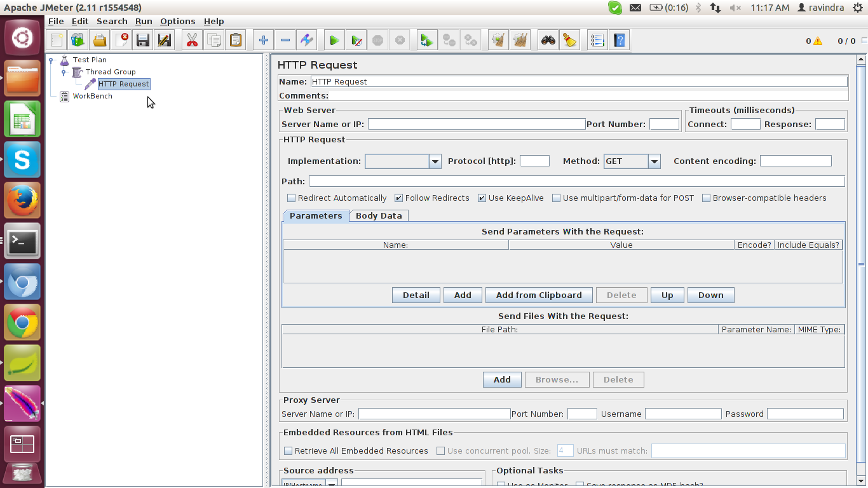This screenshot has width=868, height=488.
Task: Enable Redirect Automatically checkbox
Action: tap(292, 198)
